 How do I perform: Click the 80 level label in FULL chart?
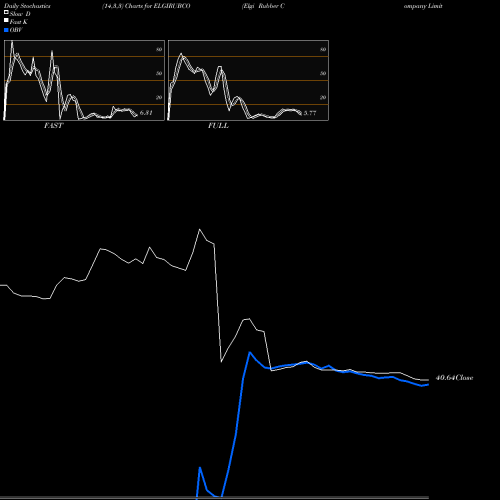click(323, 49)
